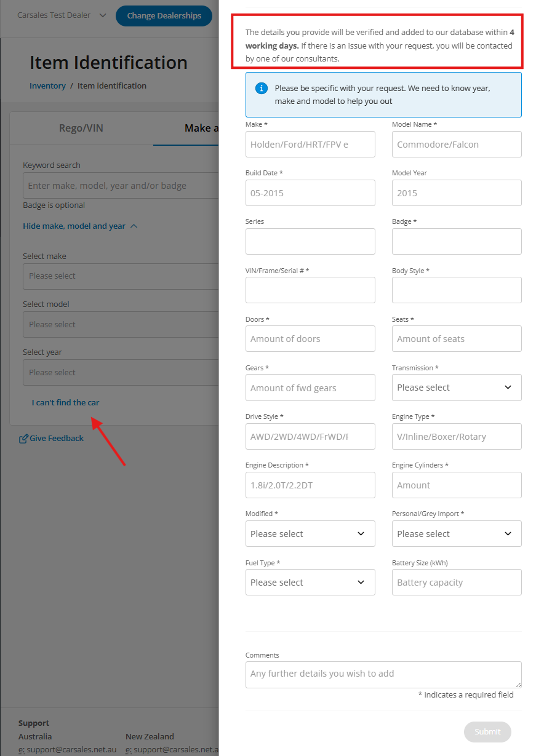Open the Inventory breadcrumb link
The width and height of the screenshot is (544, 756).
click(47, 86)
